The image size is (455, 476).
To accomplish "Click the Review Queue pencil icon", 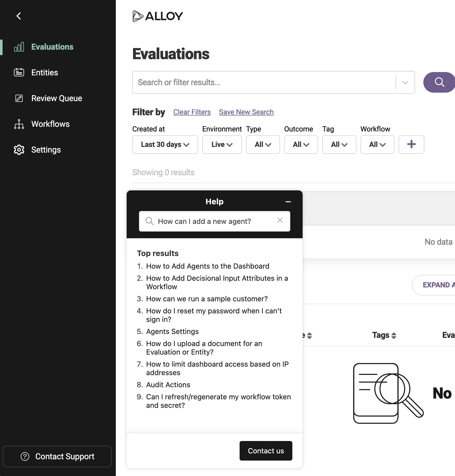I will click(19, 98).
